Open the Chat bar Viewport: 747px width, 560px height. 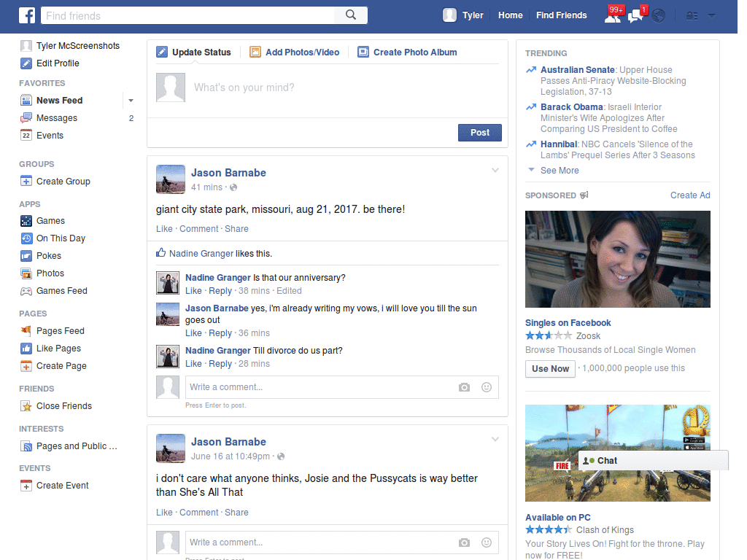click(653, 461)
